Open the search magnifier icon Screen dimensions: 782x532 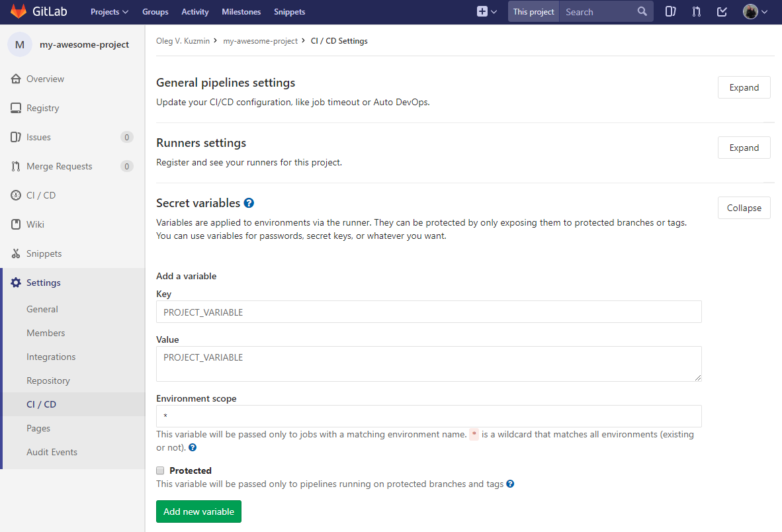tap(640, 11)
